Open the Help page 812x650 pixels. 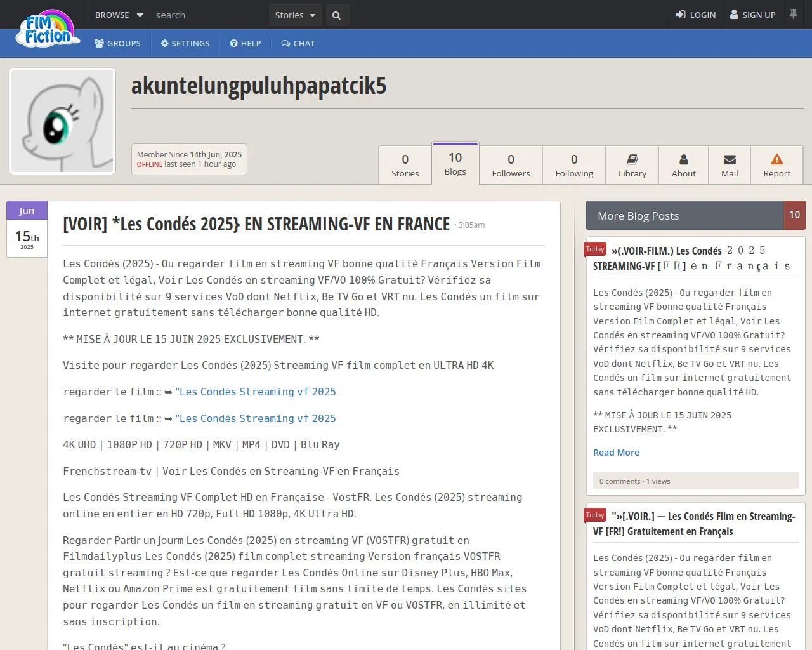246,43
